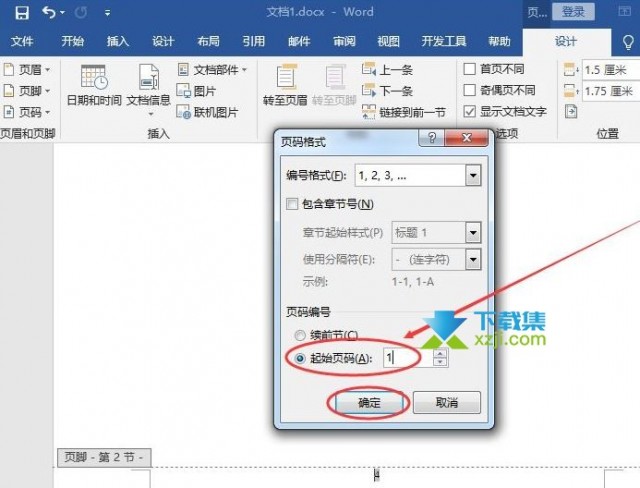This screenshot has height=488, width=640.
Task: Click the 1.75 厘米 footer distance field
Action: tap(611, 91)
